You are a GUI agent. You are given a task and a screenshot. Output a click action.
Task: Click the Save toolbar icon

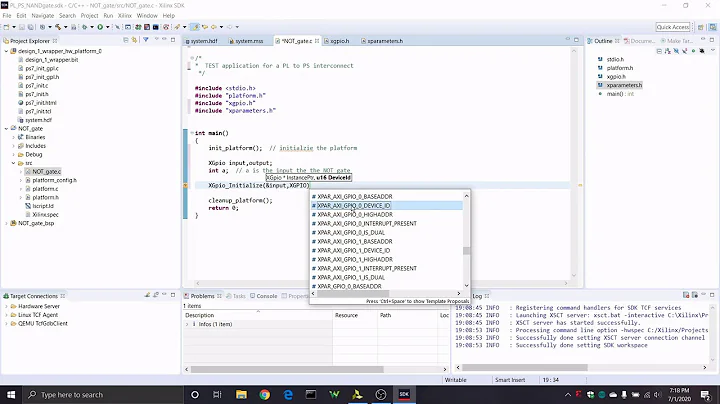tap(22, 27)
